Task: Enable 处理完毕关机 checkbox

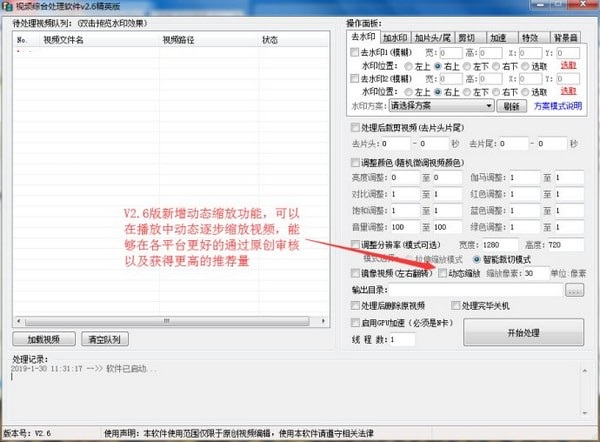Action: [455, 305]
